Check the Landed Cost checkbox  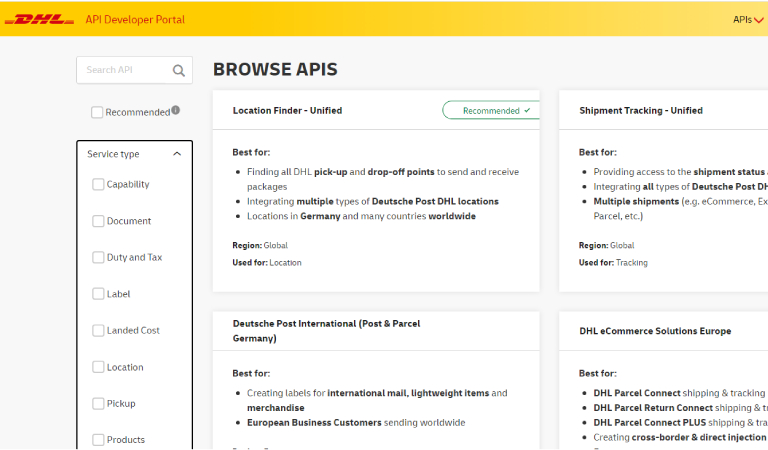[98, 331]
